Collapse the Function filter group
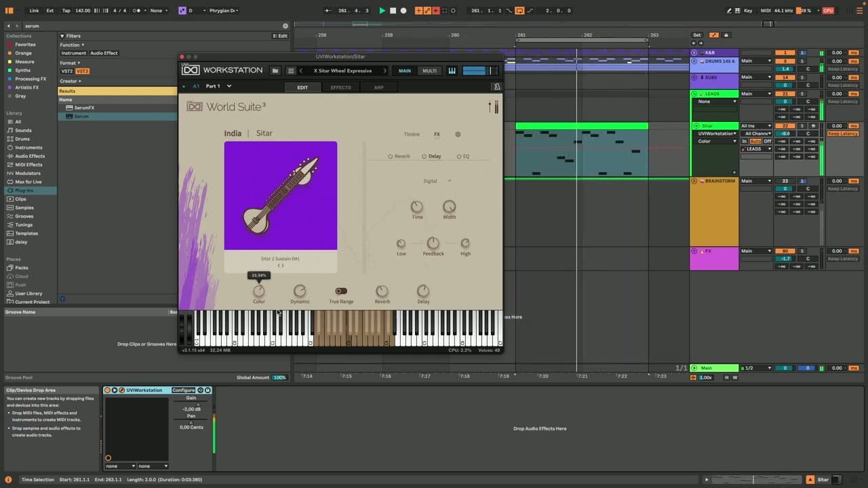Image resolution: width=868 pixels, height=488 pixels. 72,45
